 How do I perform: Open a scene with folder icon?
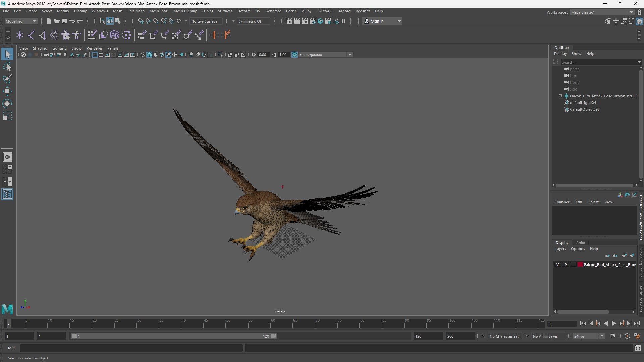click(x=57, y=21)
